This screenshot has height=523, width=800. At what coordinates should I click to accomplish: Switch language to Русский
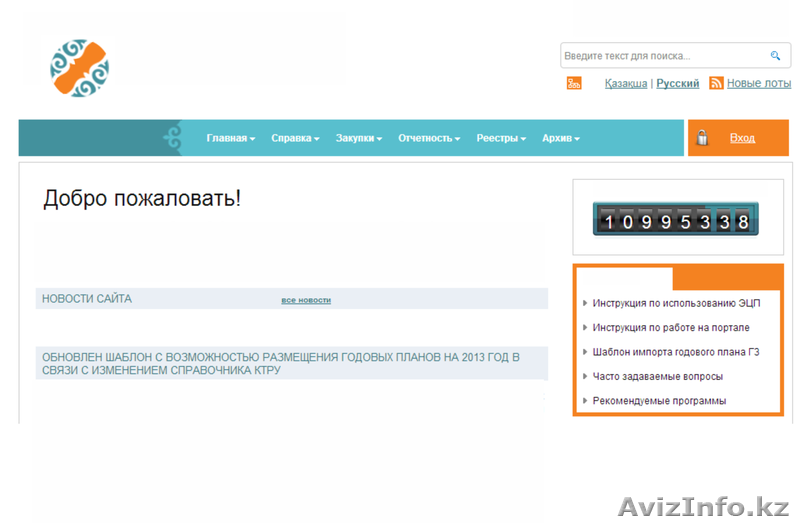(x=678, y=83)
